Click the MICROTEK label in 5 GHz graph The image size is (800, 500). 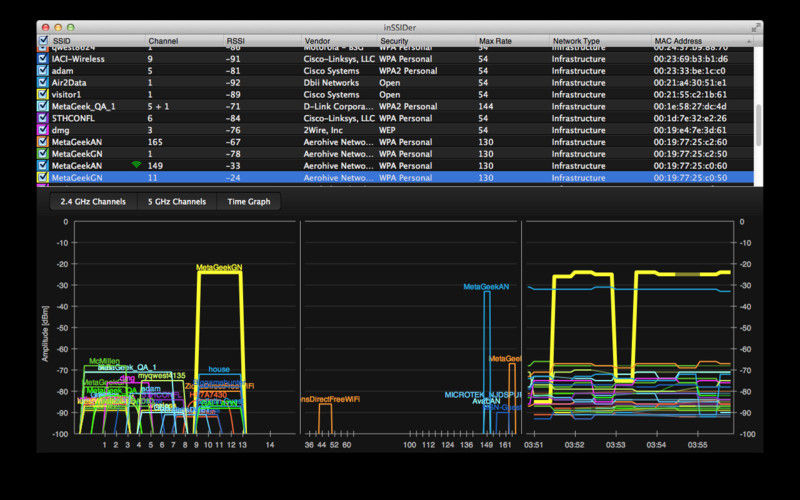[483, 395]
